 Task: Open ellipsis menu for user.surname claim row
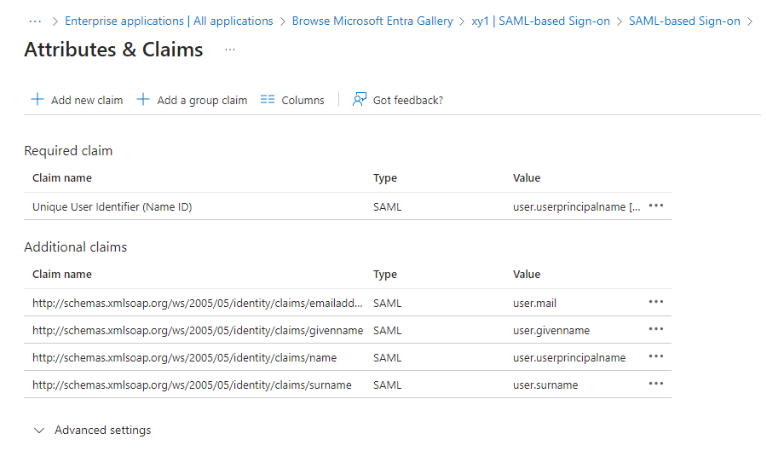coord(656,384)
